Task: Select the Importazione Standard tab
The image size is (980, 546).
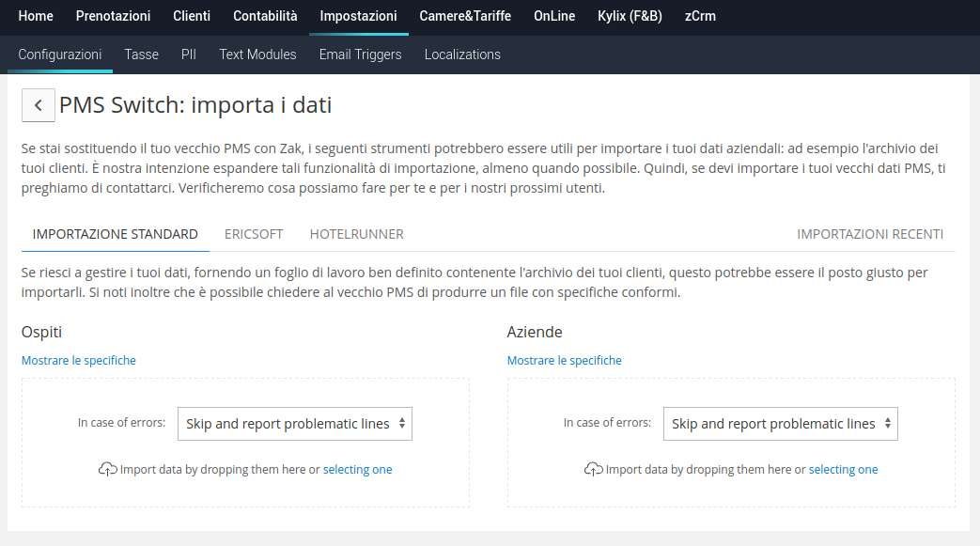Action: click(x=115, y=234)
